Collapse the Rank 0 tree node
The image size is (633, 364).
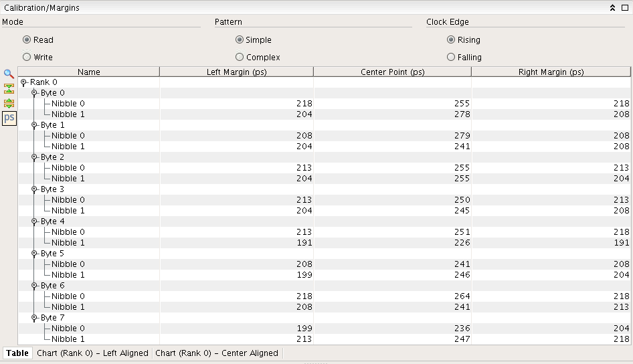[23, 82]
